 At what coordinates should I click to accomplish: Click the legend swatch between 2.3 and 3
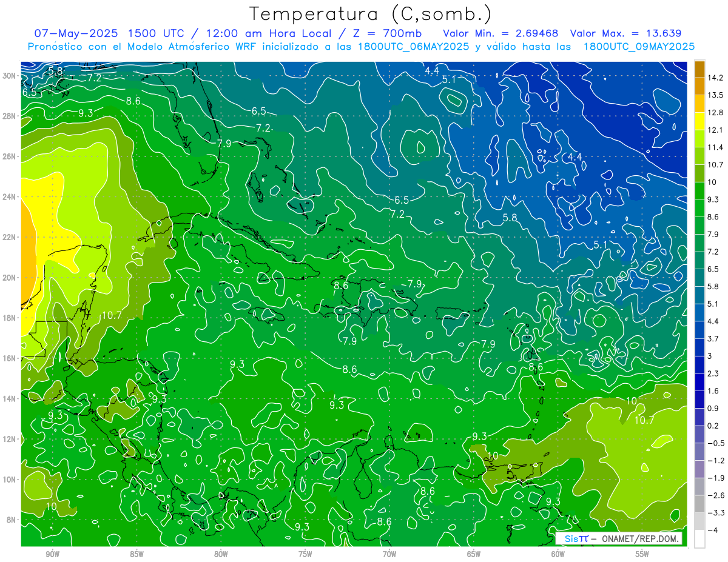click(x=699, y=365)
